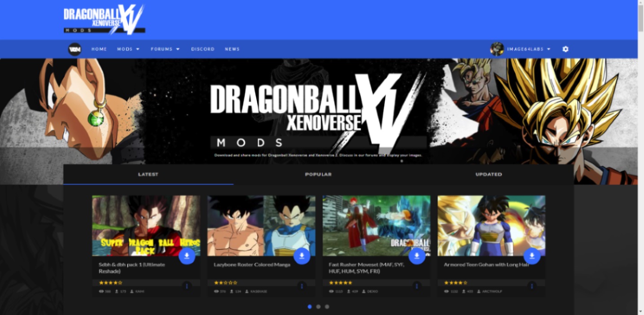
Task: Download the Lazybone Roster Colored Manga mod
Action: pyautogui.click(x=302, y=256)
